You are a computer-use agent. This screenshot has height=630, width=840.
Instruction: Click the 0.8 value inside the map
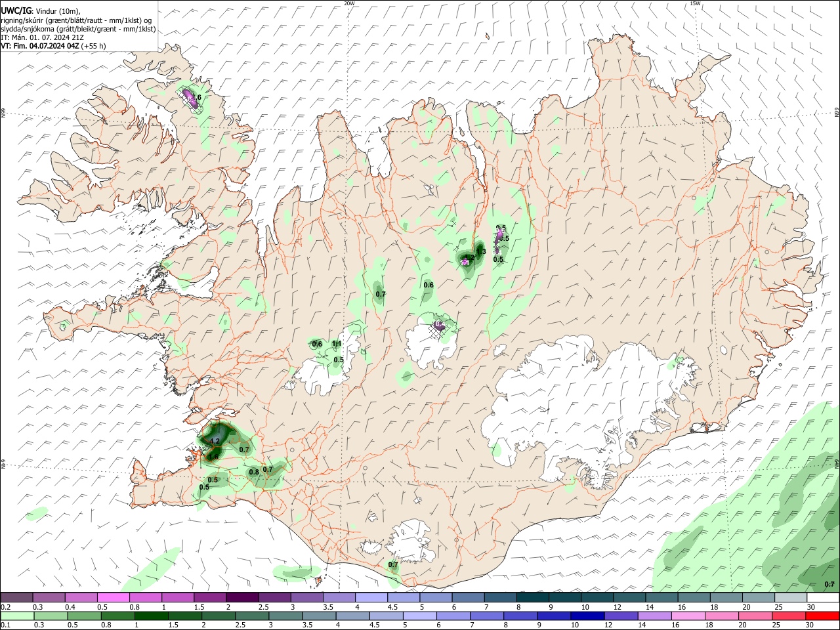254,472
